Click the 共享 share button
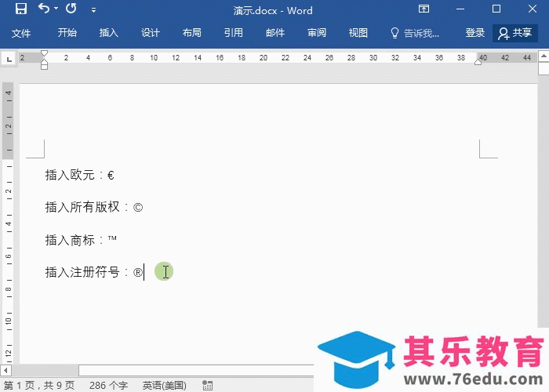Viewport: 549px width, 392px height. [515, 33]
